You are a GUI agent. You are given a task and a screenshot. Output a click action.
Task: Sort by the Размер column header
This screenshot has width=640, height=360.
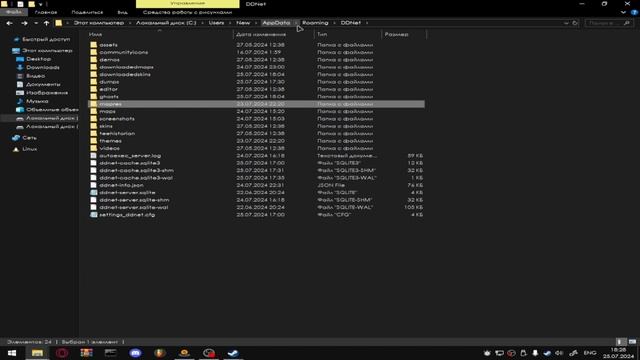point(396,35)
